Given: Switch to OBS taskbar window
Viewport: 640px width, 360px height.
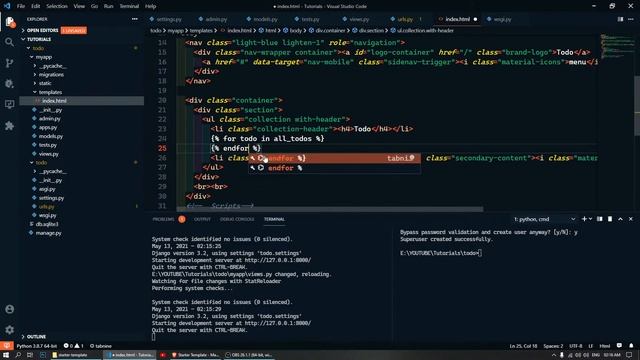Looking at the screenshot, I should [249, 355].
